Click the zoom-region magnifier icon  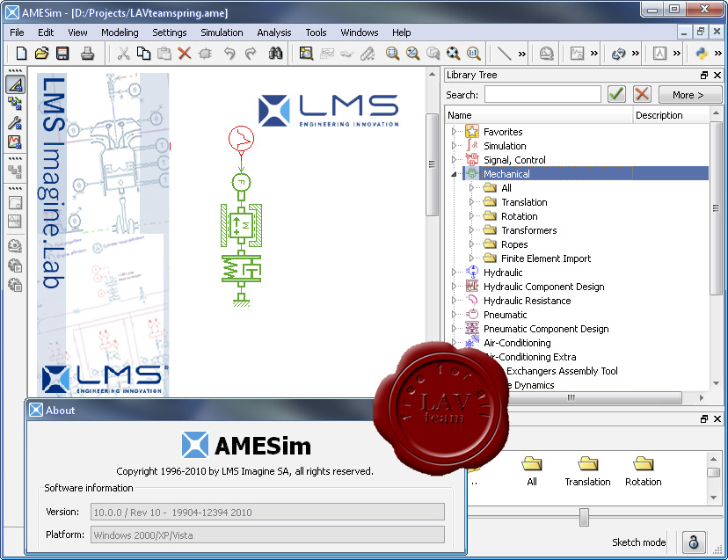[x=392, y=54]
